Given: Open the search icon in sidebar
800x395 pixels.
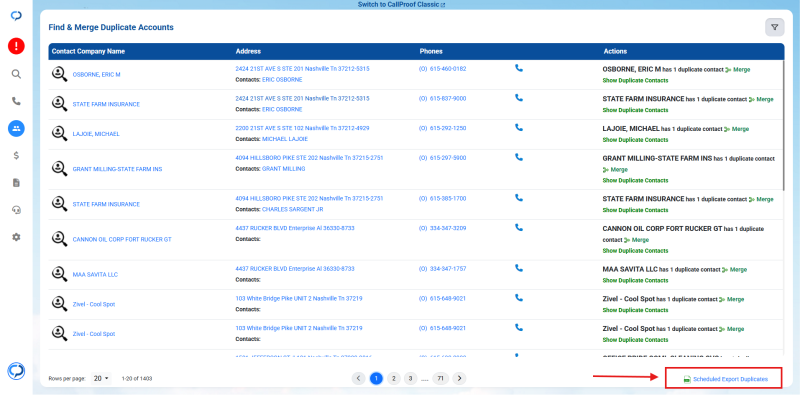Looking at the screenshot, I should [x=16, y=75].
